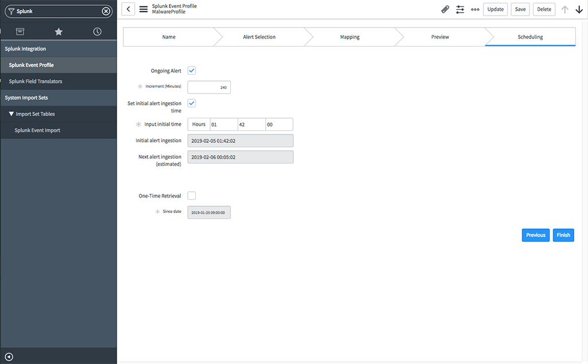
Task: Switch to the Preview step
Action: tap(440, 37)
